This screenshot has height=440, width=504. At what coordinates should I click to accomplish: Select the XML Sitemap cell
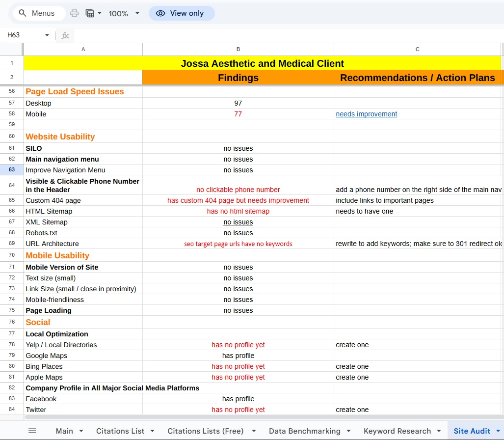click(x=83, y=222)
